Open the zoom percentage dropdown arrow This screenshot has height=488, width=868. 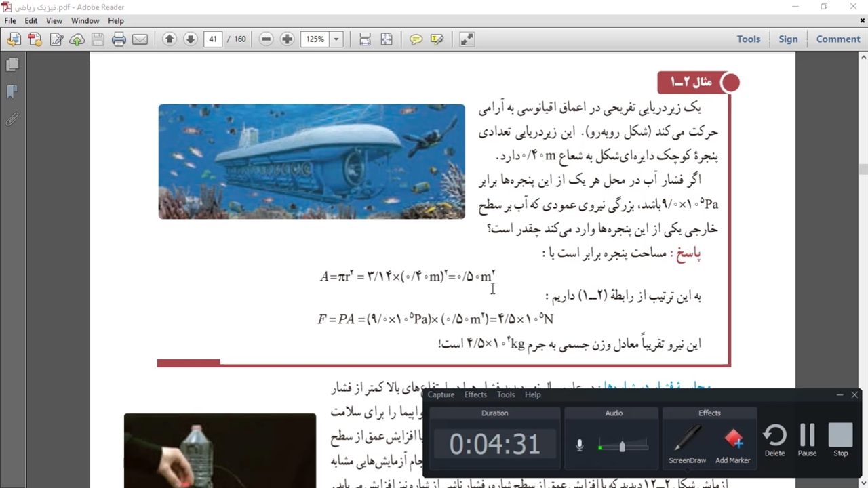(336, 39)
